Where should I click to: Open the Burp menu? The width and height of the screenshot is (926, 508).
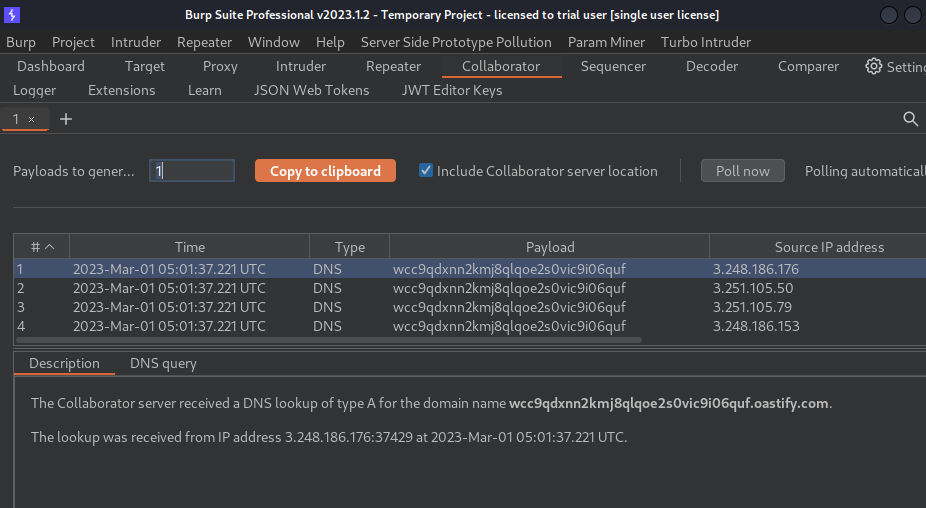(21, 43)
